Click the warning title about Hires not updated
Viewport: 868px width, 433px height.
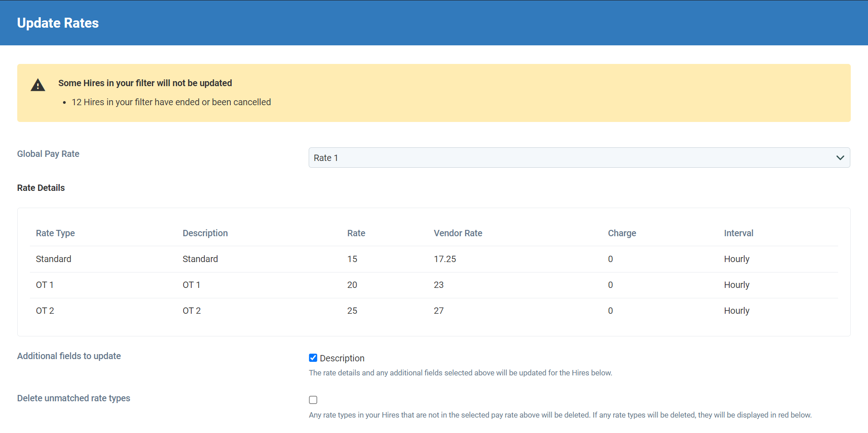coord(145,83)
